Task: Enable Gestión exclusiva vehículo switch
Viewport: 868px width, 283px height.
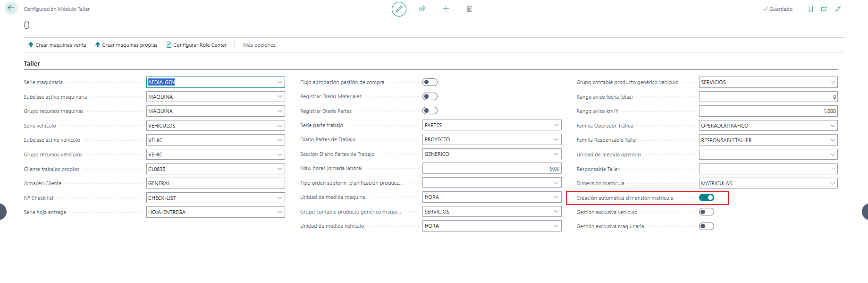Action: [707, 212]
